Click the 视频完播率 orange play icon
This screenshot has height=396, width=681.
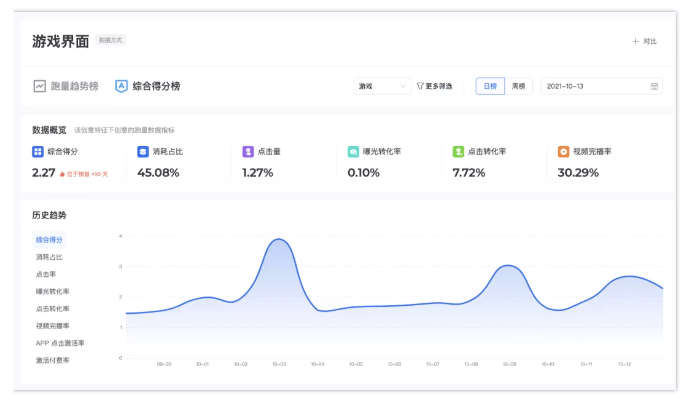563,152
